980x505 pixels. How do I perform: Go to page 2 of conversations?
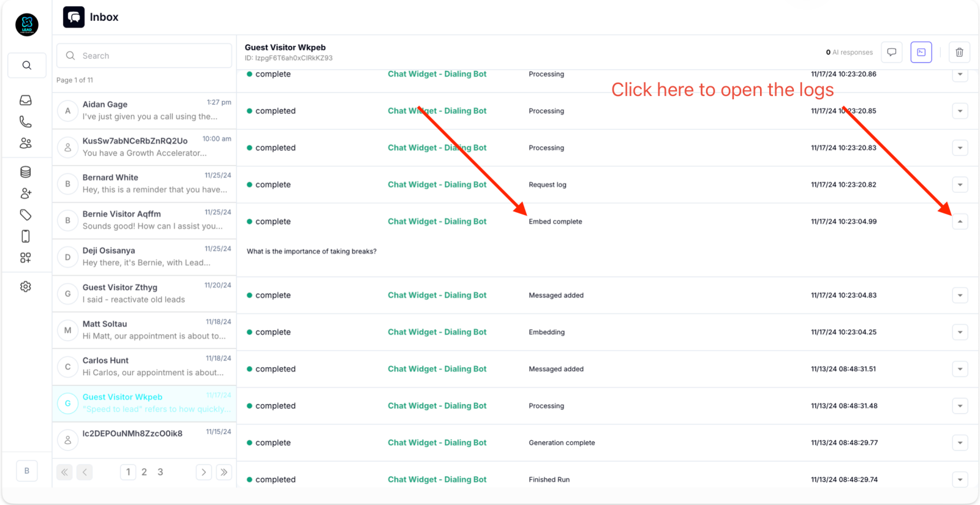144,472
